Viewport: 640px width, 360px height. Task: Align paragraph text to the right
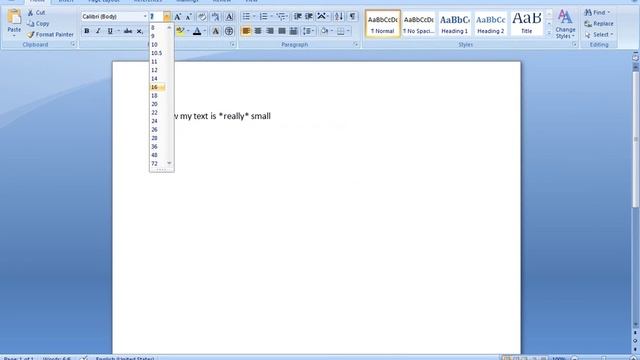[270, 31]
